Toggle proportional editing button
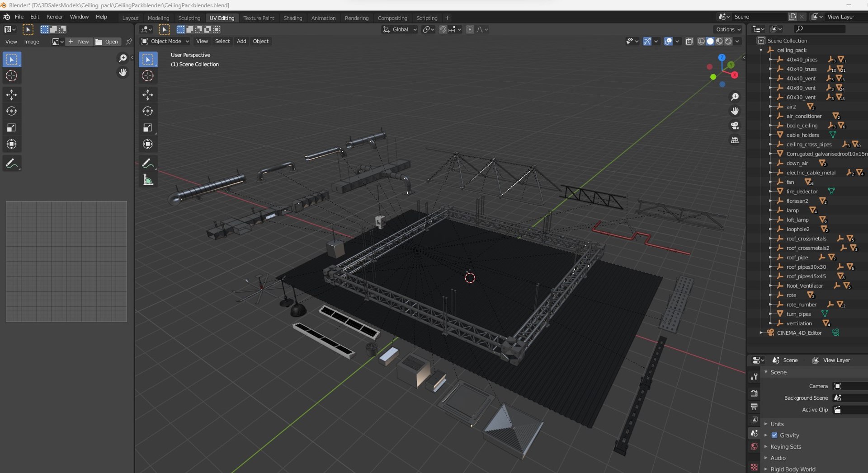Screen dimensions: 868x473 click(470, 30)
